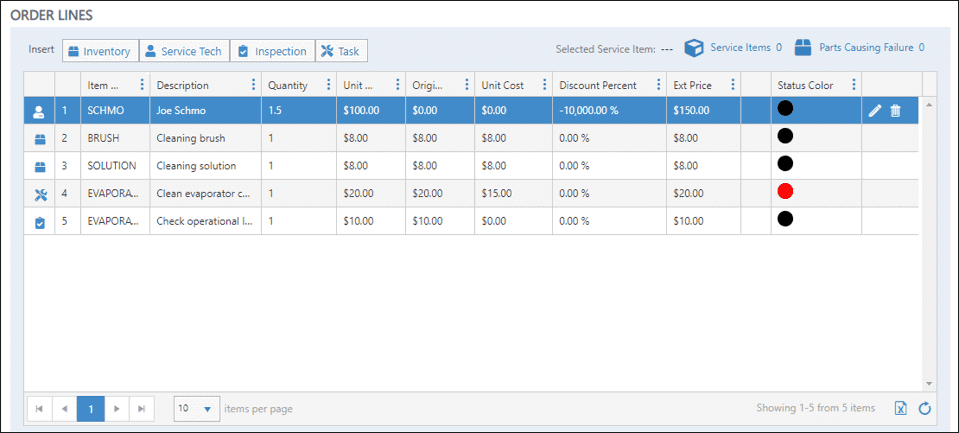The width and height of the screenshot is (959, 433).
Task: Click the Parts Causing Failure icon
Action: point(802,48)
